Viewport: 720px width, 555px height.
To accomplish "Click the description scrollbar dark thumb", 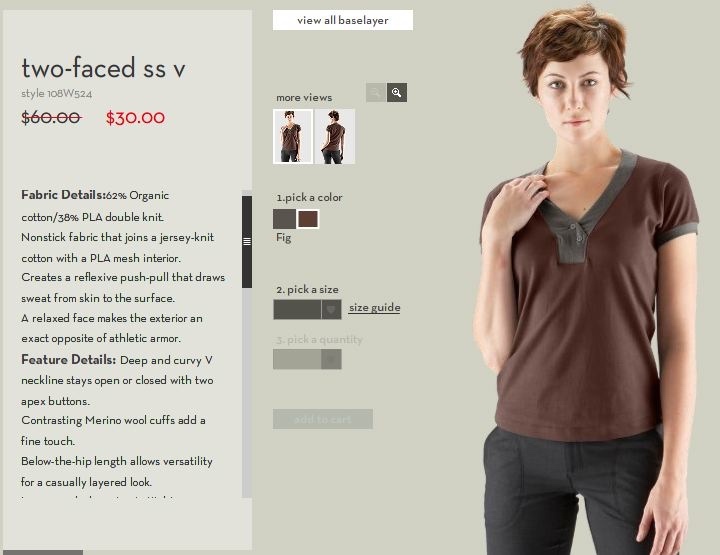I will [x=247, y=241].
